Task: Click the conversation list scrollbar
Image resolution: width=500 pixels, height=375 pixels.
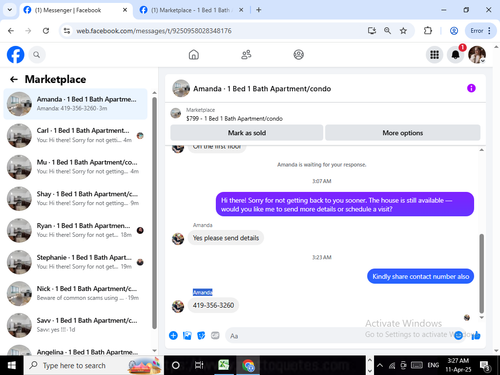Action: point(154,213)
